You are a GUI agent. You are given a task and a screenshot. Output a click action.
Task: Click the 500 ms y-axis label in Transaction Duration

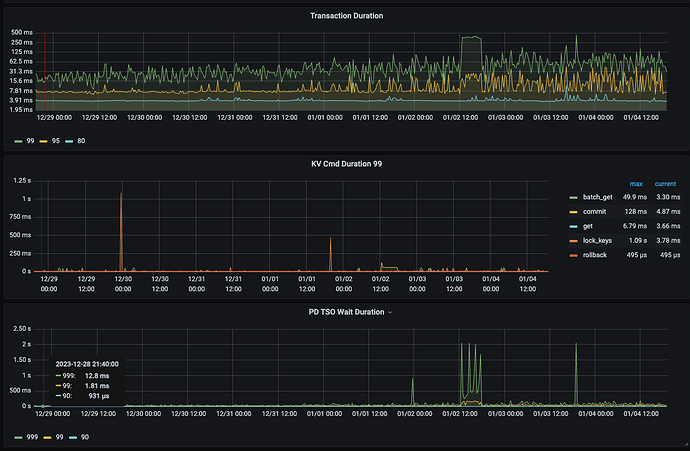click(22, 33)
